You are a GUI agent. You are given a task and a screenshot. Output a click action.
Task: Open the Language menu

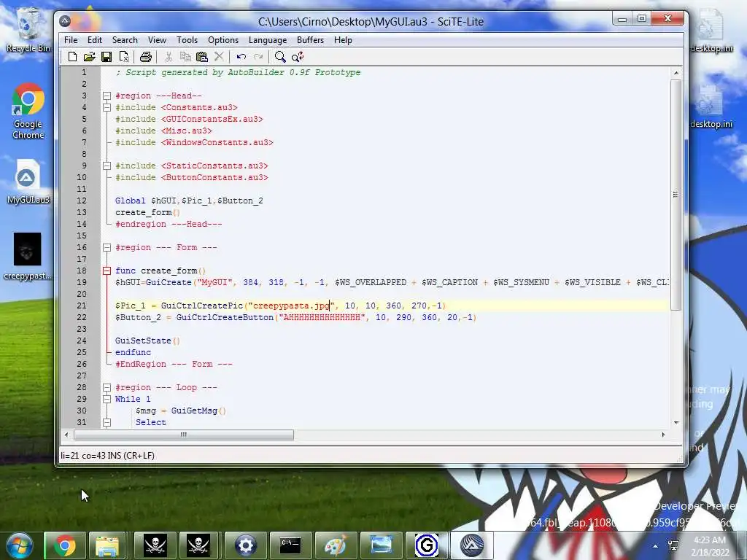(267, 40)
